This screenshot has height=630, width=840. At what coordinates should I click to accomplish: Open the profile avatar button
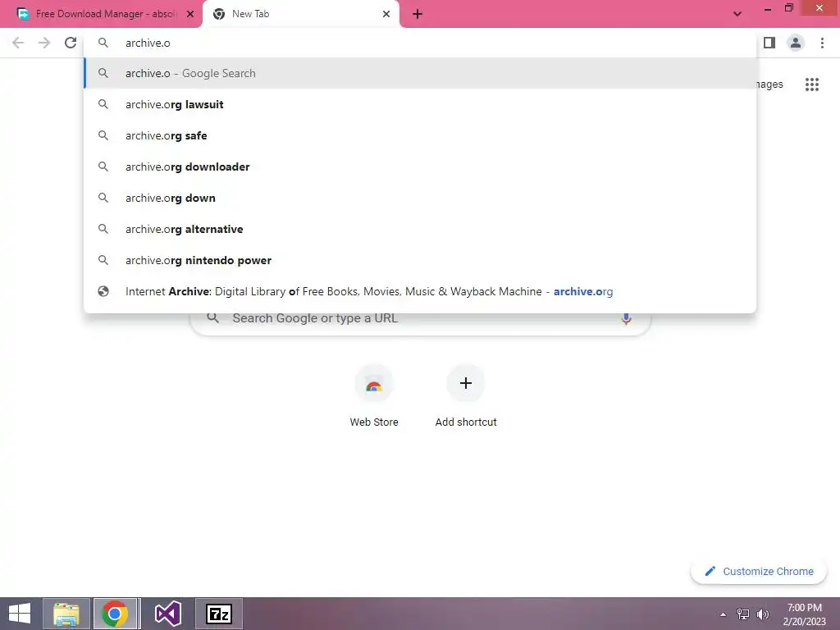(x=796, y=43)
